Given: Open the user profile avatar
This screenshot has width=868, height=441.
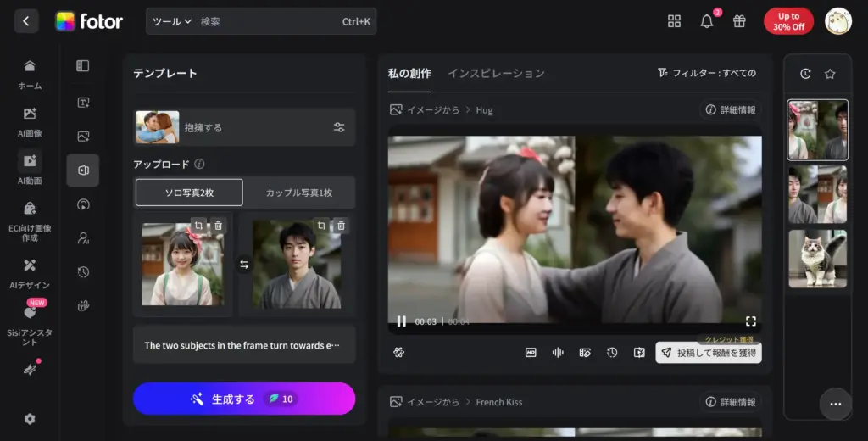Looking at the screenshot, I should pos(838,21).
